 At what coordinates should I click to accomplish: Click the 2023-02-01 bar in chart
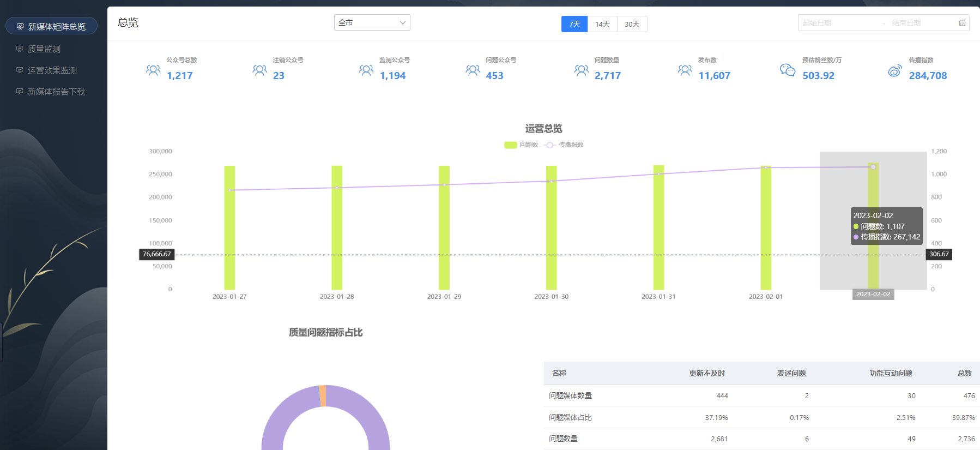(x=766, y=227)
